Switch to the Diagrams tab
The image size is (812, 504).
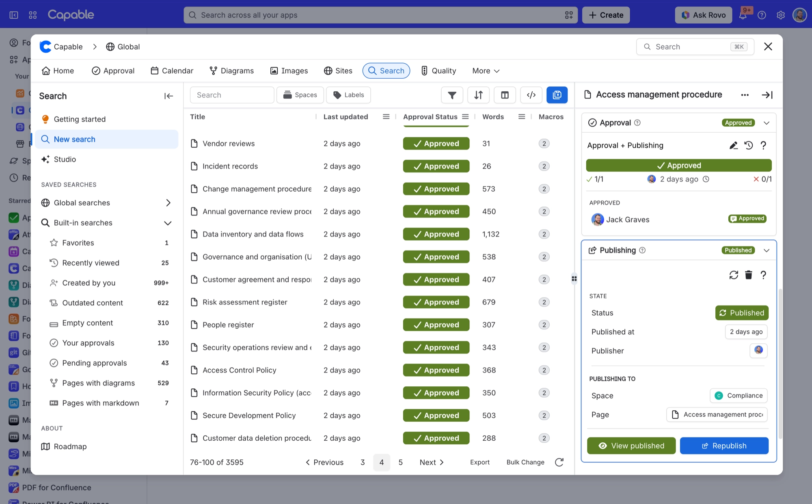231,71
